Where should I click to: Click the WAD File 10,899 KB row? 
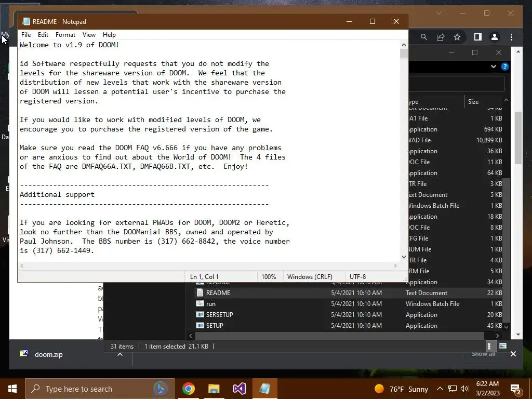click(455, 140)
